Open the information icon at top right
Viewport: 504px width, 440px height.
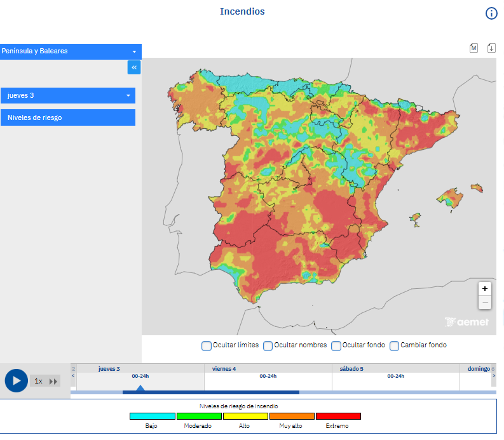[491, 13]
